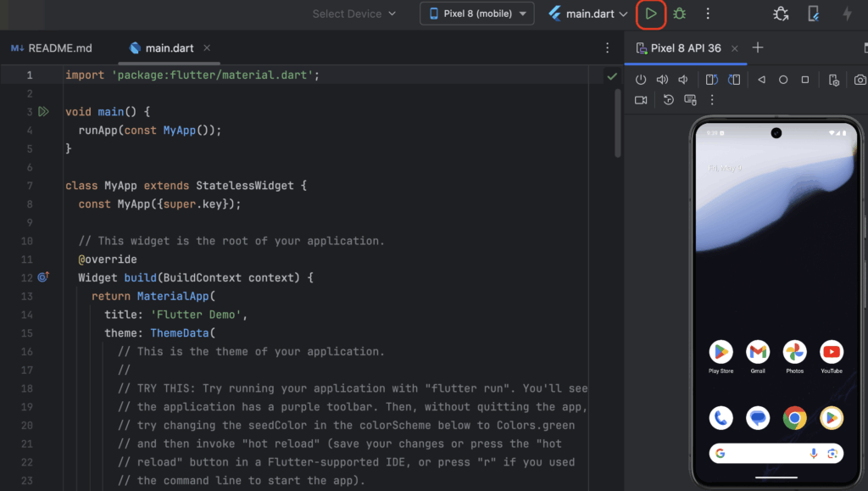Open the Pixel 8 (mobile) device dropdown
This screenshot has width=868, height=491.
(477, 14)
